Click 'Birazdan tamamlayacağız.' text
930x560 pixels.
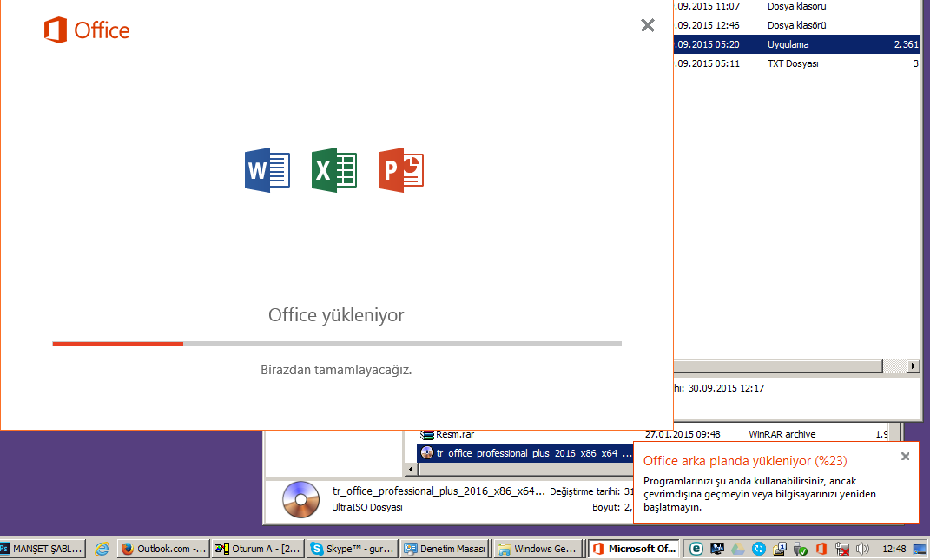[x=336, y=370]
